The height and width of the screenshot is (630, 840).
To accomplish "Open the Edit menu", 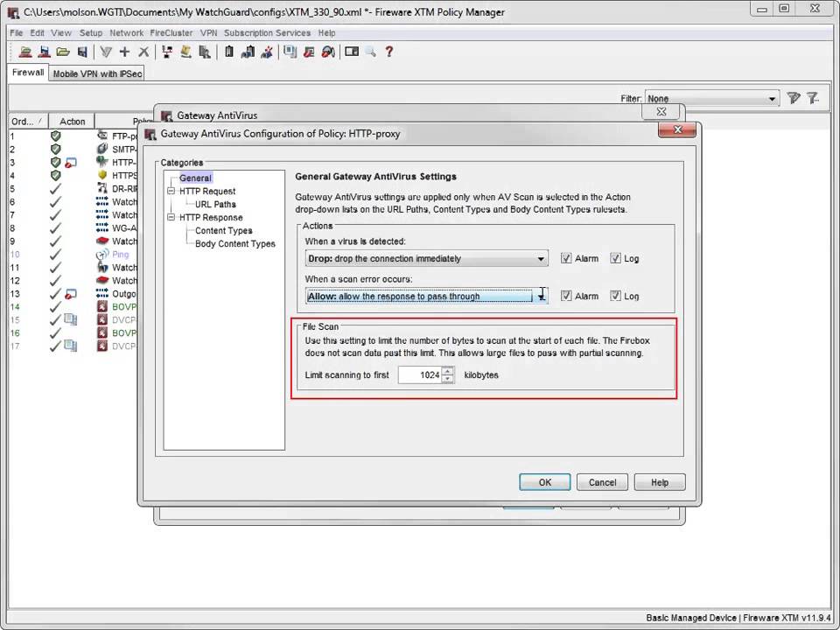I will tap(37, 32).
